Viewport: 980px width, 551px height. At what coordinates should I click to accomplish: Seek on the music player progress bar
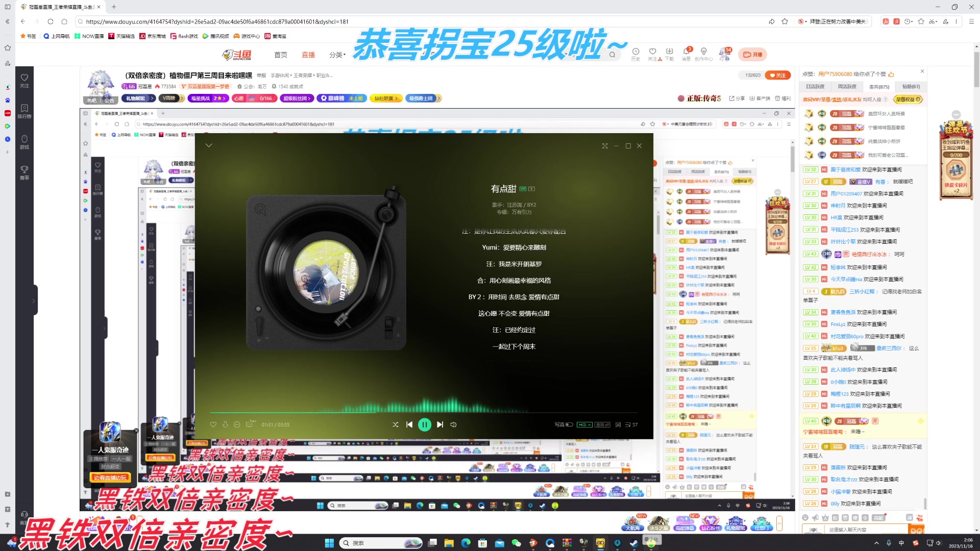tap(424, 412)
